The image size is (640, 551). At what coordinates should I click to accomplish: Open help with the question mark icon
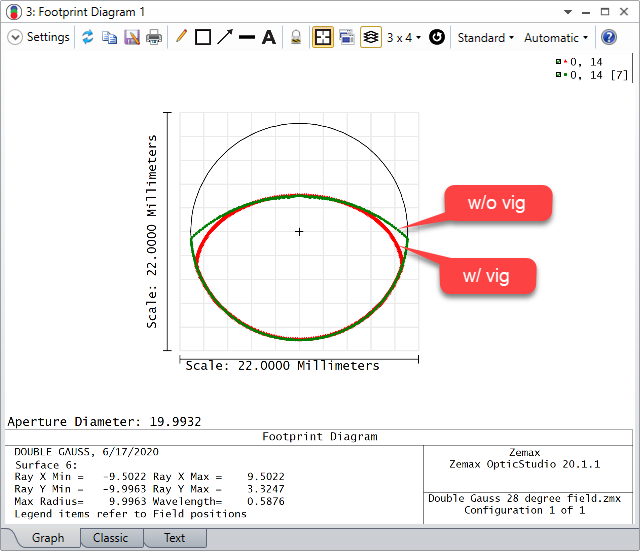pyautogui.click(x=609, y=38)
